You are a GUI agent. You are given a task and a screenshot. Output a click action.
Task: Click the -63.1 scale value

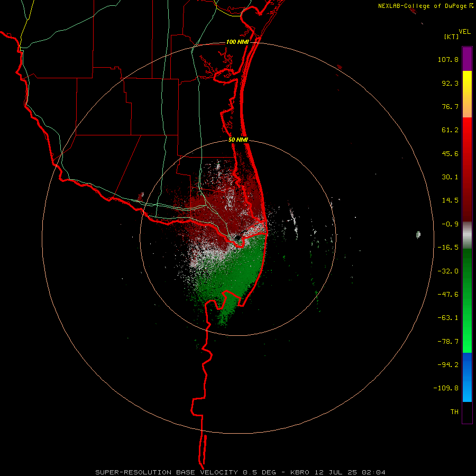448,318
